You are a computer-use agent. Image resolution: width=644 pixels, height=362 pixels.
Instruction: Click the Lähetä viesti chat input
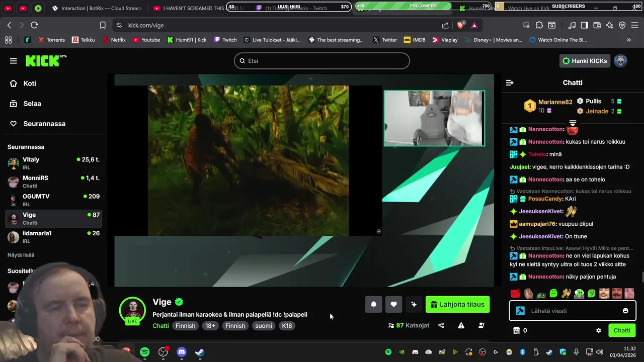click(x=573, y=311)
